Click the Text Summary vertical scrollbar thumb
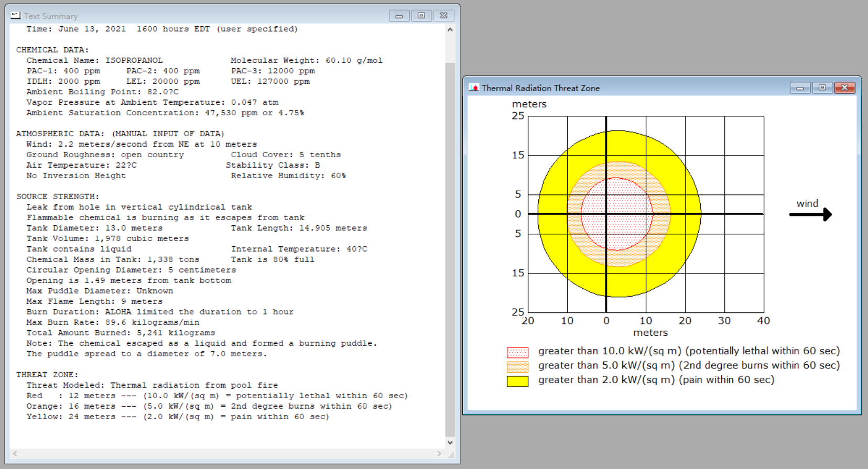868x469 pixels. (x=450, y=249)
